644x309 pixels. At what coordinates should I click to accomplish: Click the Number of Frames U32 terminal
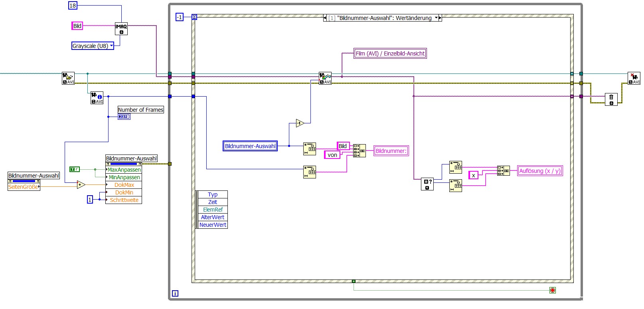tap(124, 117)
